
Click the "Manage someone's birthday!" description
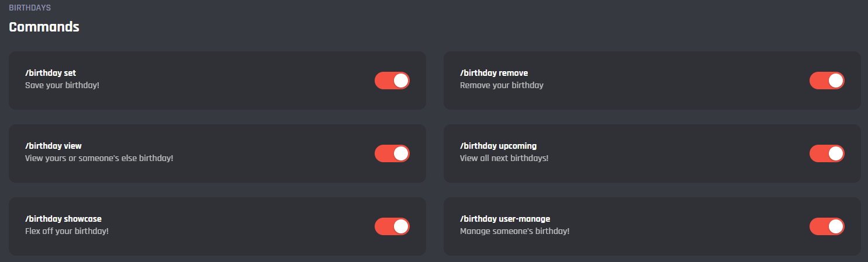[514, 231]
